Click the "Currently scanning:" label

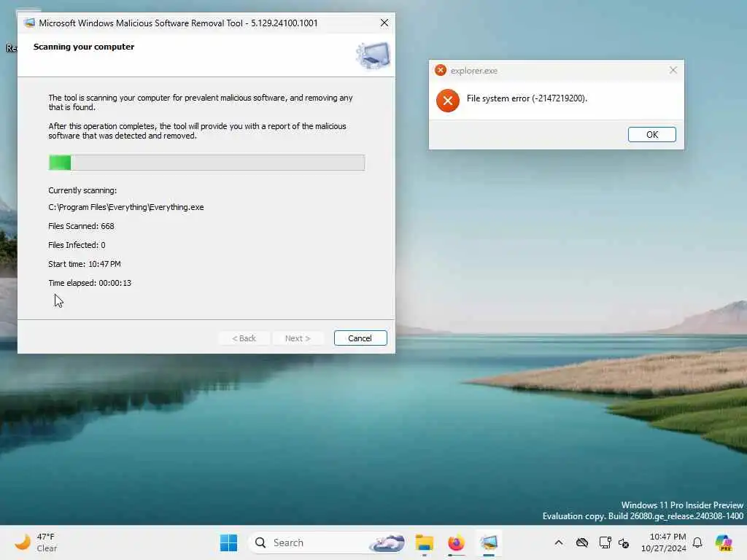point(82,190)
